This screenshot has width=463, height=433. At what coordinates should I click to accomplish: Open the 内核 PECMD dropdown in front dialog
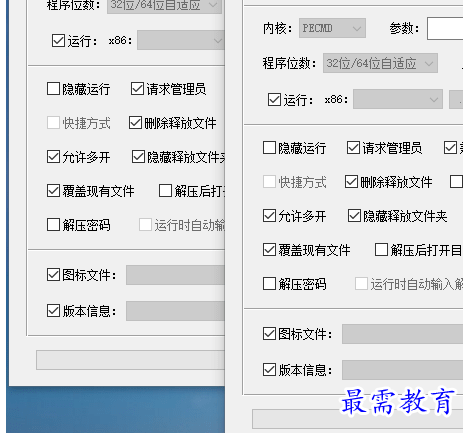(x=332, y=28)
